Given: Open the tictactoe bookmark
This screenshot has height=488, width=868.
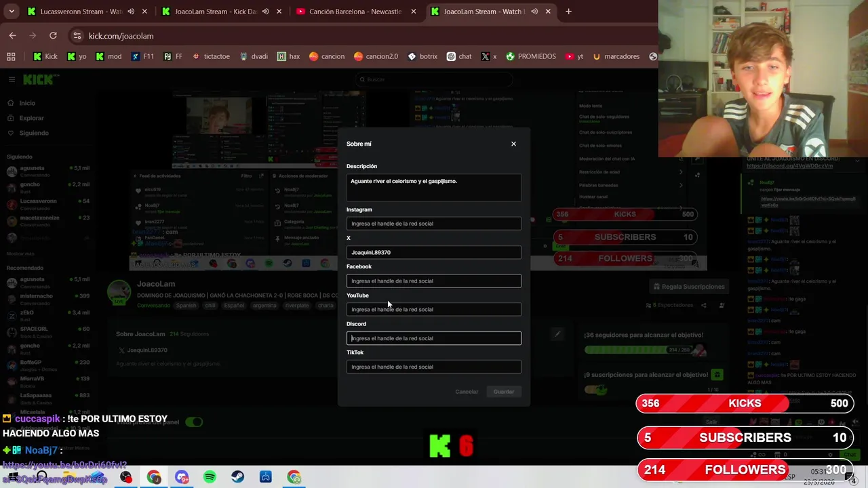Looking at the screenshot, I should click(211, 57).
